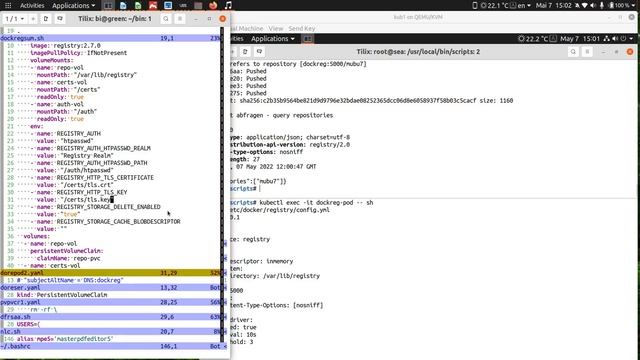The width and height of the screenshot is (640, 360).
Task: Open the guest VM Applications menu
Action: tap(273, 39)
